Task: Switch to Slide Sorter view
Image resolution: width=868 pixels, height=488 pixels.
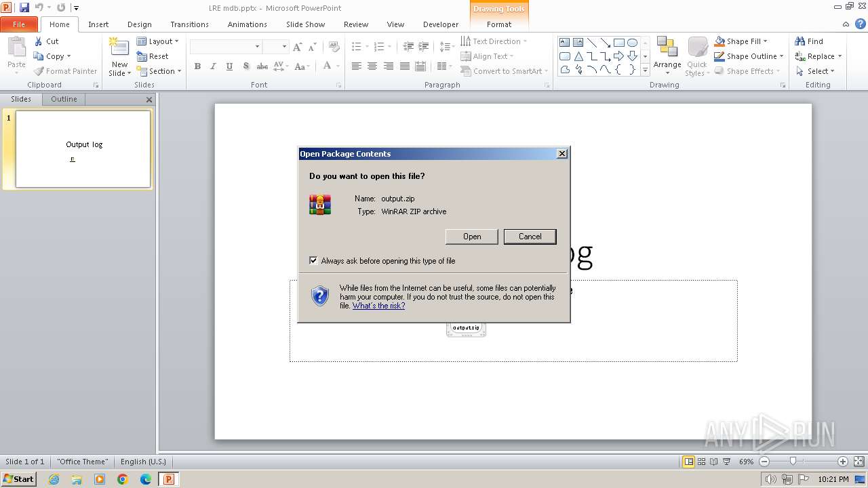Action: click(x=701, y=462)
